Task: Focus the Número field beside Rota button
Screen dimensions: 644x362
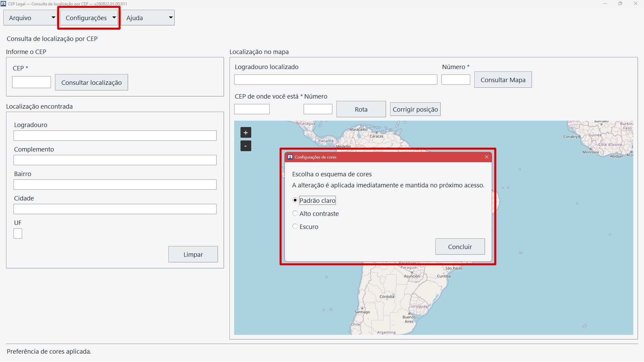Action: (318, 109)
